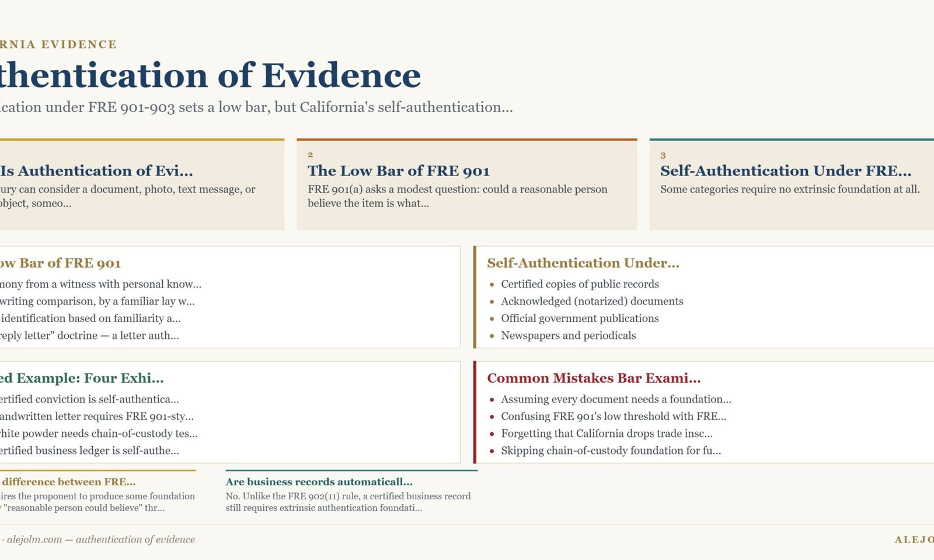
Task: Open the alejolm.com footer link
Action: 34,540
